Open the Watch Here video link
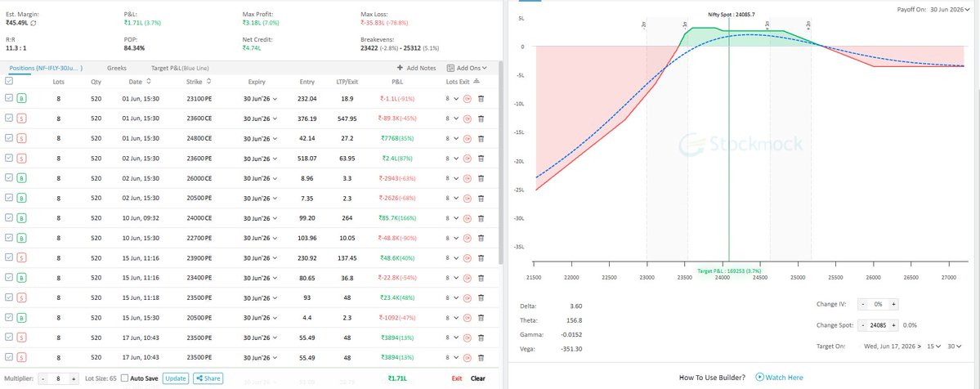980x389 pixels. point(780,377)
